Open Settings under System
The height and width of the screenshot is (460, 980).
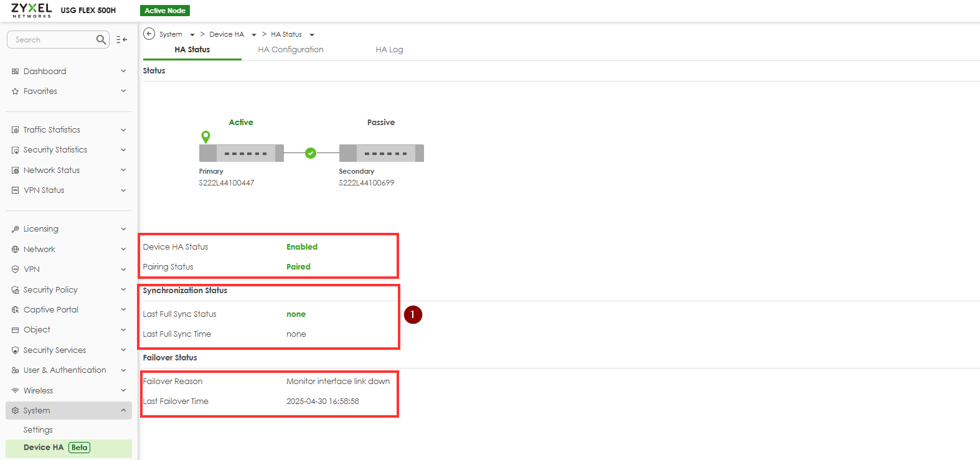pos(38,430)
